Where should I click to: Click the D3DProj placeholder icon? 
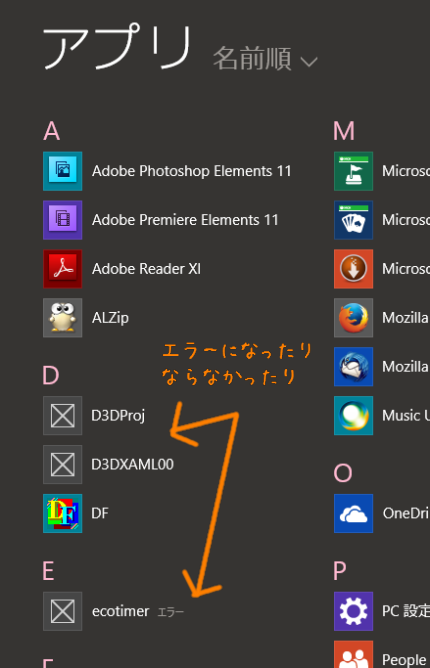point(63,415)
